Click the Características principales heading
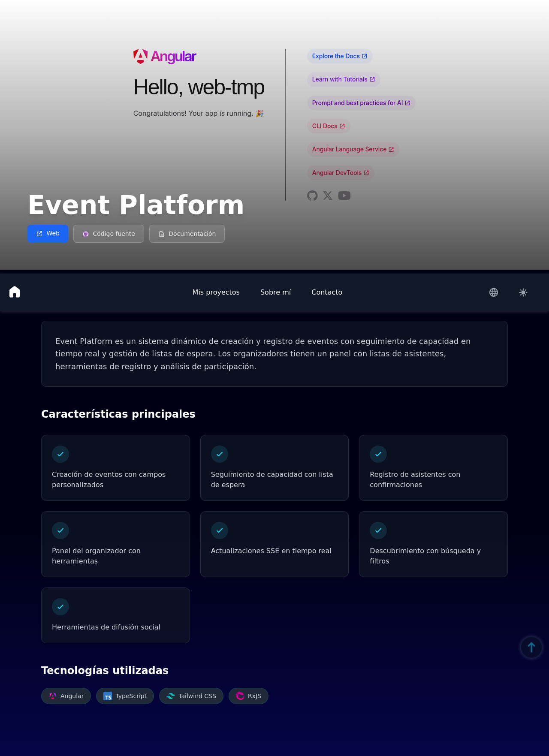 118,414
